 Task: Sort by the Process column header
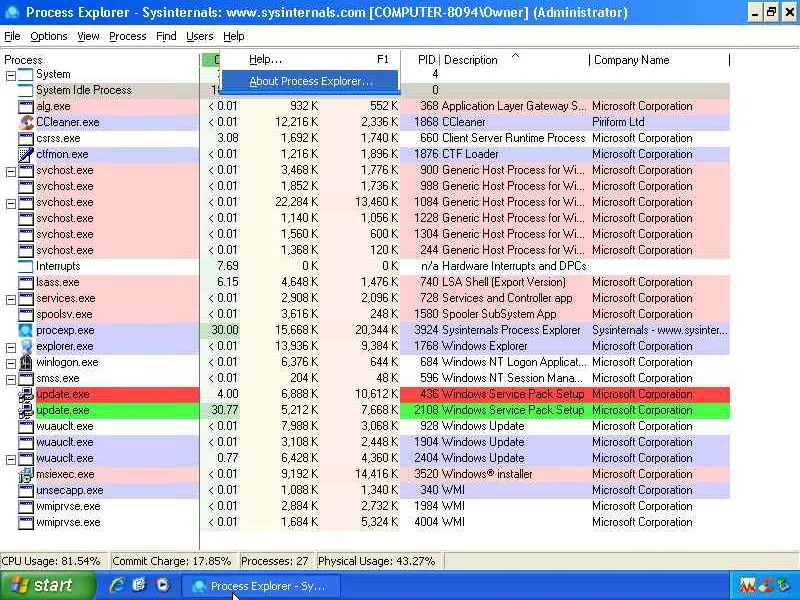point(101,60)
